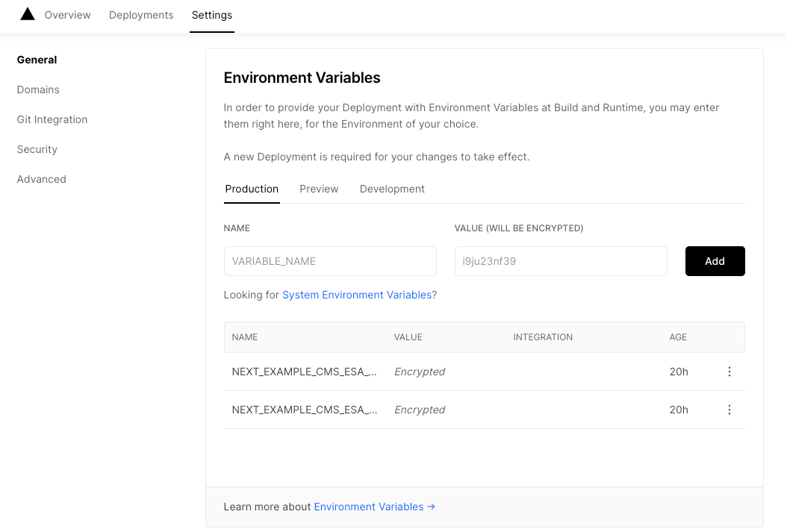787x532 pixels.
Task: Follow the Learn more Environment Variables link
Action: pyautogui.click(x=374, y=507)
